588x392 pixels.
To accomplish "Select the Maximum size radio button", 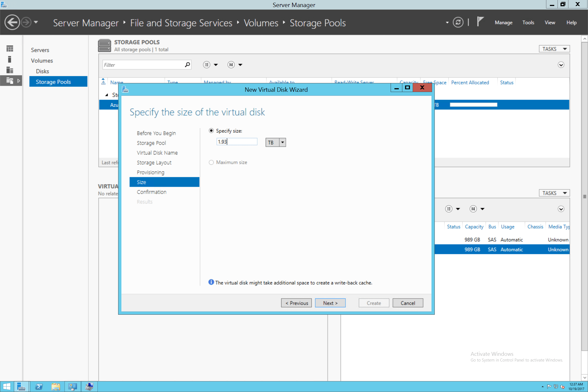I will pyautogui.click(x=212, y=162).
